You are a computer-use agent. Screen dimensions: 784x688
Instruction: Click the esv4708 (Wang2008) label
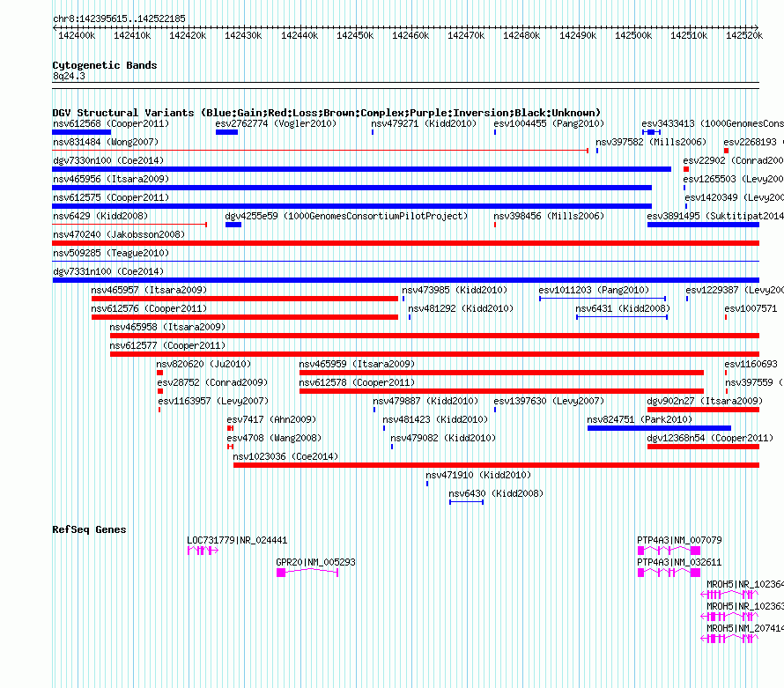(274, 438)
